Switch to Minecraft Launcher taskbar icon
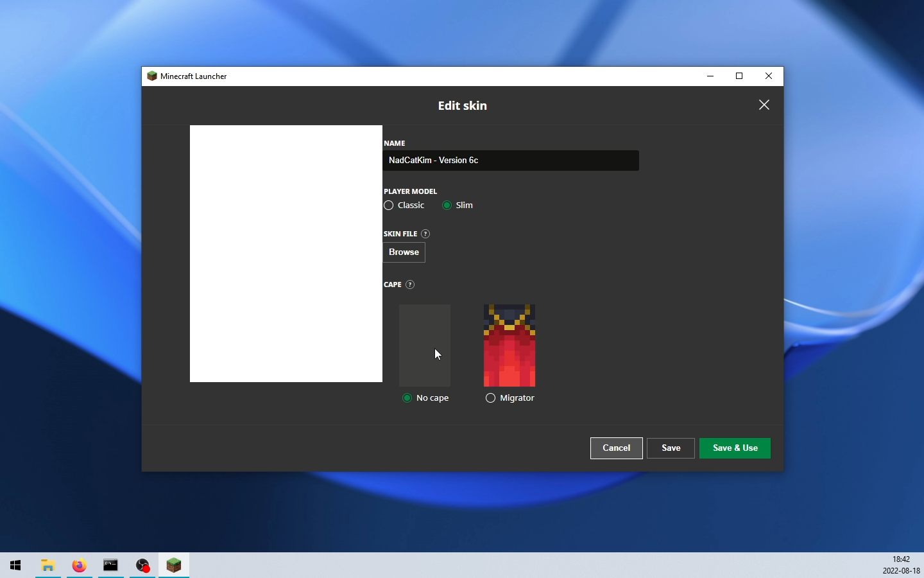The height and width of the screenshot is (578, 924). click(x=175, y=565)
